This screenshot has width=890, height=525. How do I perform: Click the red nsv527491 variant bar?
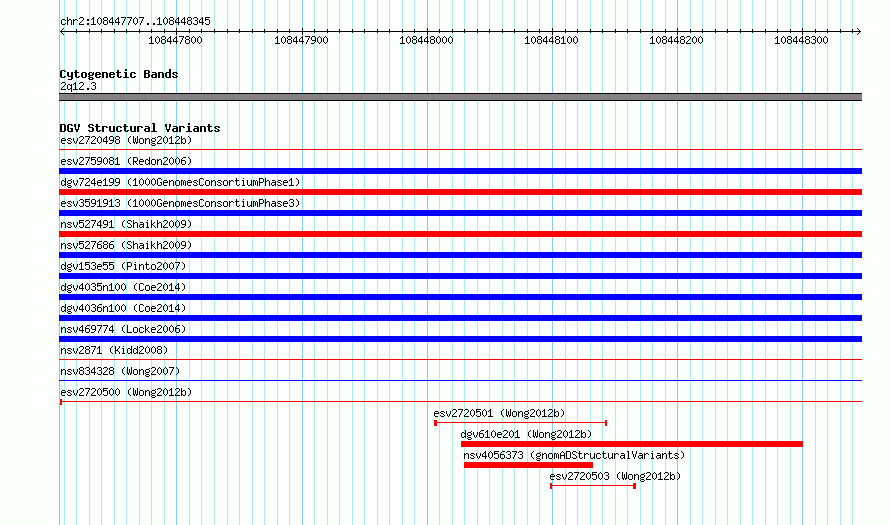[x=460, y=234]
